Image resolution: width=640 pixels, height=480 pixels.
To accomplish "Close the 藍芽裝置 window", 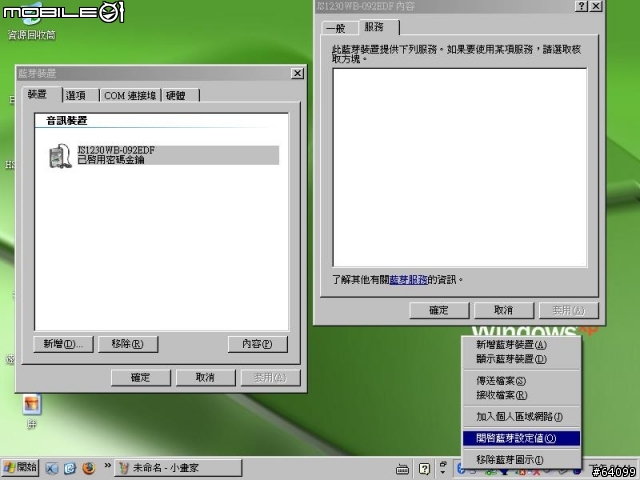I will pyautogui.click(x=297, y=73).
